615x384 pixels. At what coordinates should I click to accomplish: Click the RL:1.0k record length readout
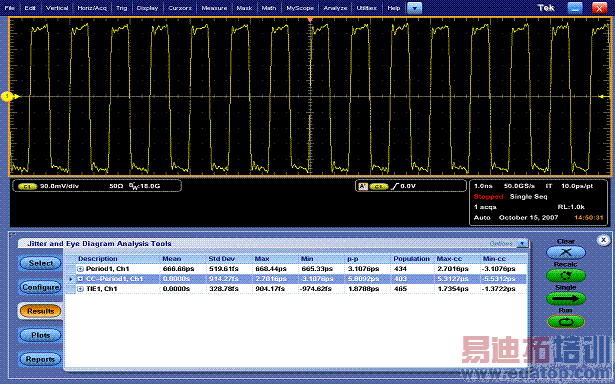[x=571, y=207]
